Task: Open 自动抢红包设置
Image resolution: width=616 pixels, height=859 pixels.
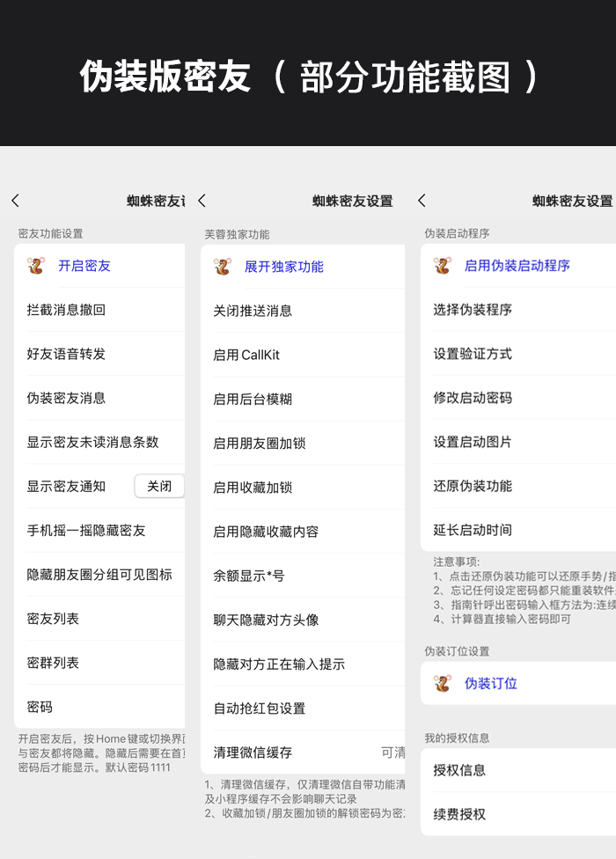Action: [x=260, y=708]
